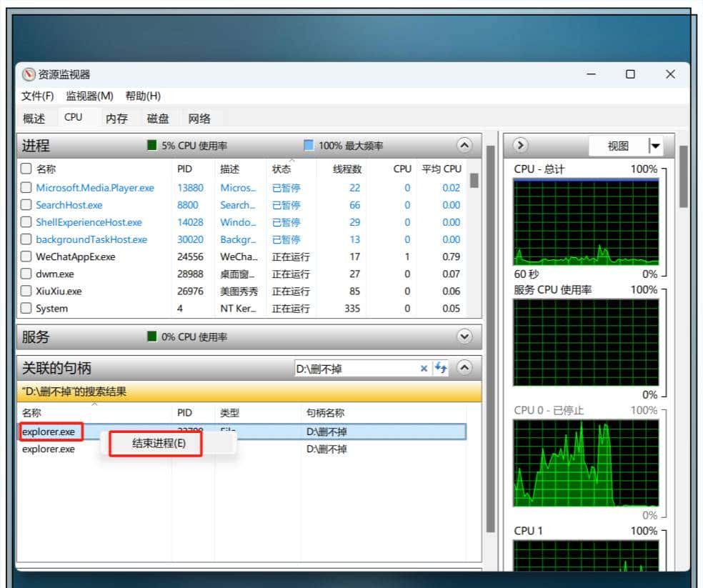The image size is (703, 588).
Task: Click the handle search field containing D:\删不掉
Action: [x=354, y=369]
